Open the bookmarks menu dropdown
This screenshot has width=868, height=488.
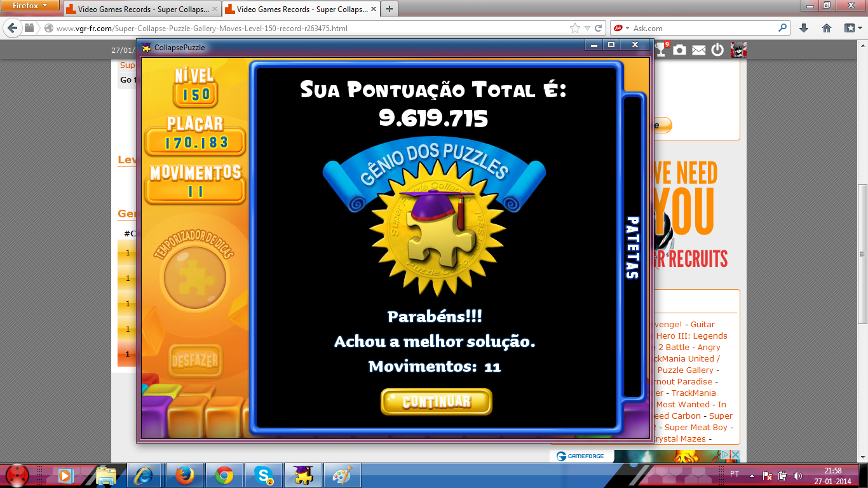(852, 28)
